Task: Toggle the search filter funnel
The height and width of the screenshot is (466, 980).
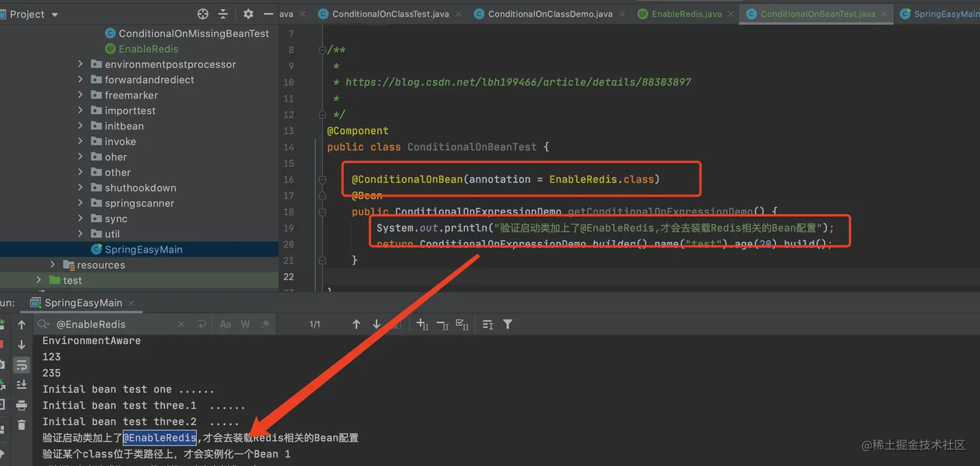Action: (x=508, y=324)
